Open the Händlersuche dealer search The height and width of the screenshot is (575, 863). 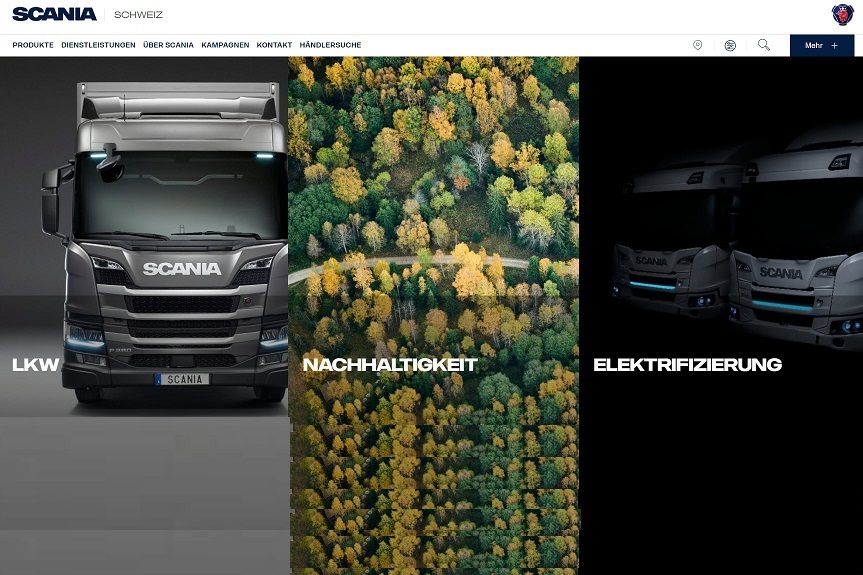pyautogui.click(x=330, y=45)
